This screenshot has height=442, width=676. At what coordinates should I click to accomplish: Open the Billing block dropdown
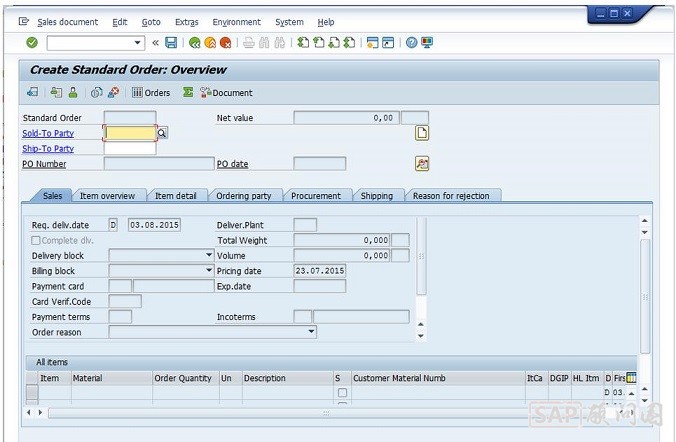click(209, 271)
